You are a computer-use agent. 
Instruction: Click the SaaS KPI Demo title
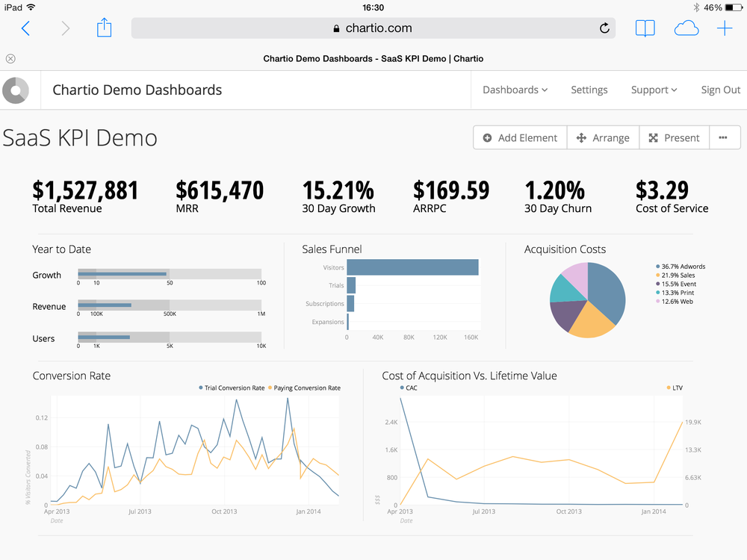point(80,138)
